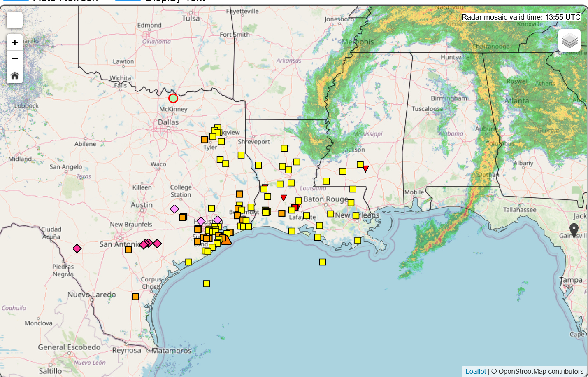This screenshot has height=377, width=588.
Task: Select the green circle marker above McKinney
Action: (173, 98)
